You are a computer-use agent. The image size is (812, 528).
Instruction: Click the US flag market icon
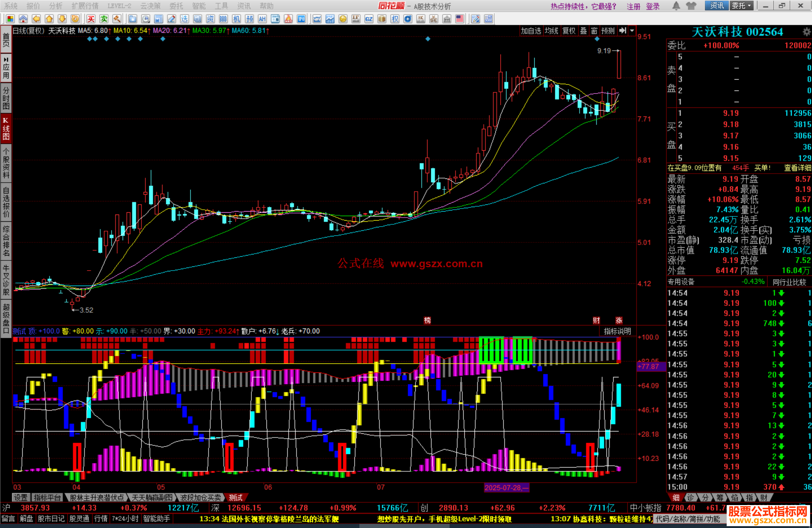click(459, 19)
